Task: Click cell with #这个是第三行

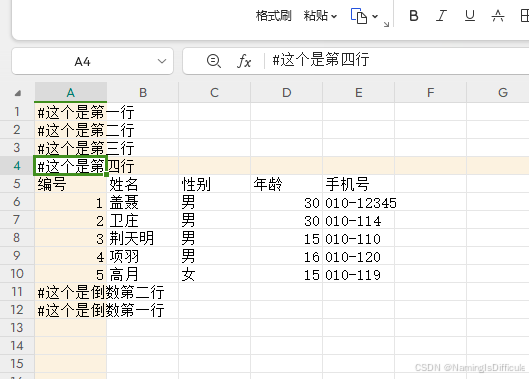Action: coord(71,147)
